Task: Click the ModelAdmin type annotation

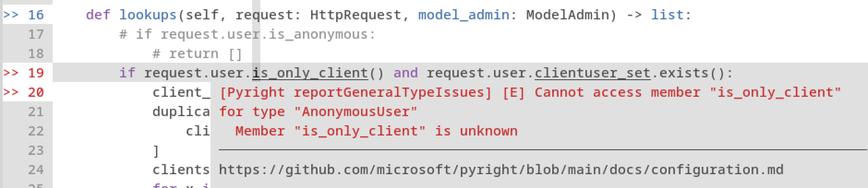Action: click(x=567, y=15)
